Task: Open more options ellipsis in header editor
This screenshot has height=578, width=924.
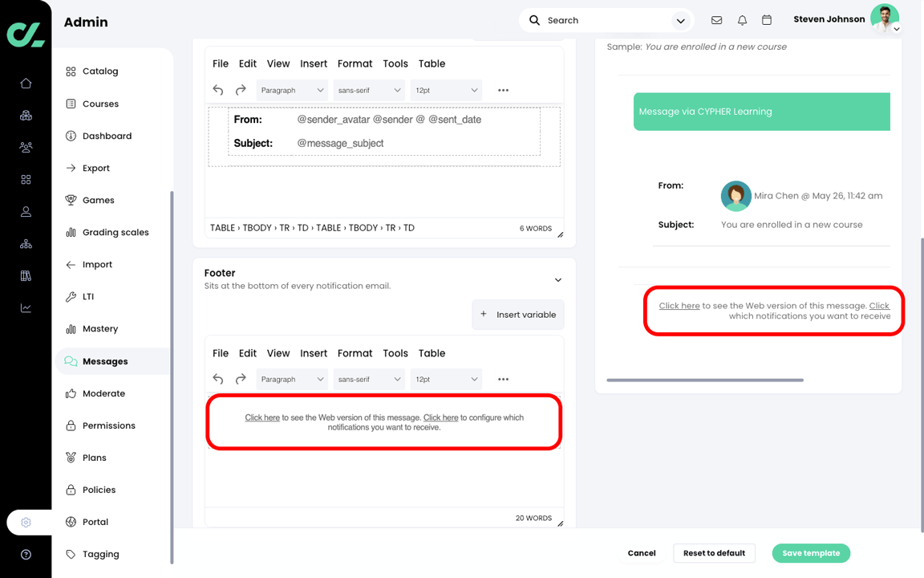Action: pos(503,90)
